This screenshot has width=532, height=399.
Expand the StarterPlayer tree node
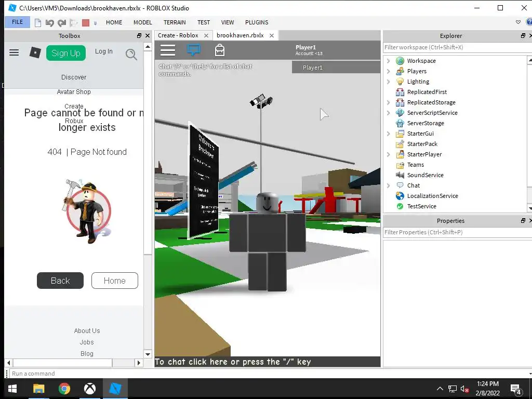tap(389, 154)
